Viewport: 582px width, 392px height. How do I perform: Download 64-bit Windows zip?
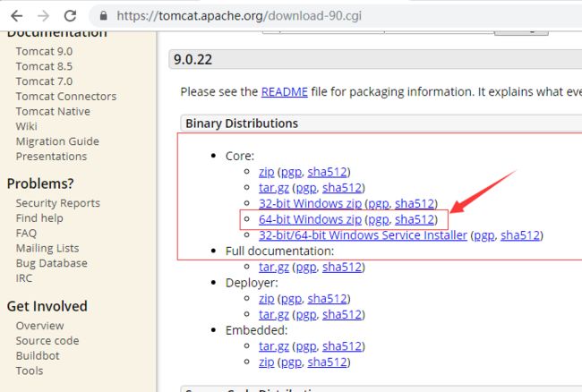(x=311, y=219)
